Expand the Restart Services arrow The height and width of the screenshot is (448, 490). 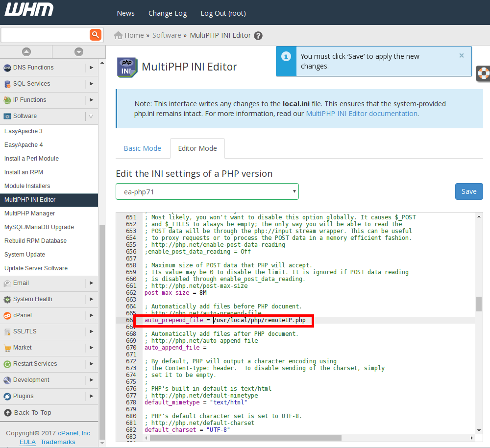(91, 364)
